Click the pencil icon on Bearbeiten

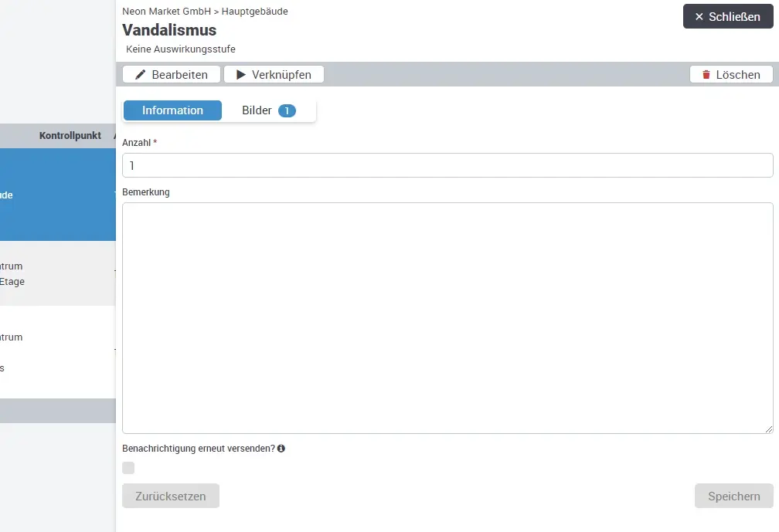(140, 75)
